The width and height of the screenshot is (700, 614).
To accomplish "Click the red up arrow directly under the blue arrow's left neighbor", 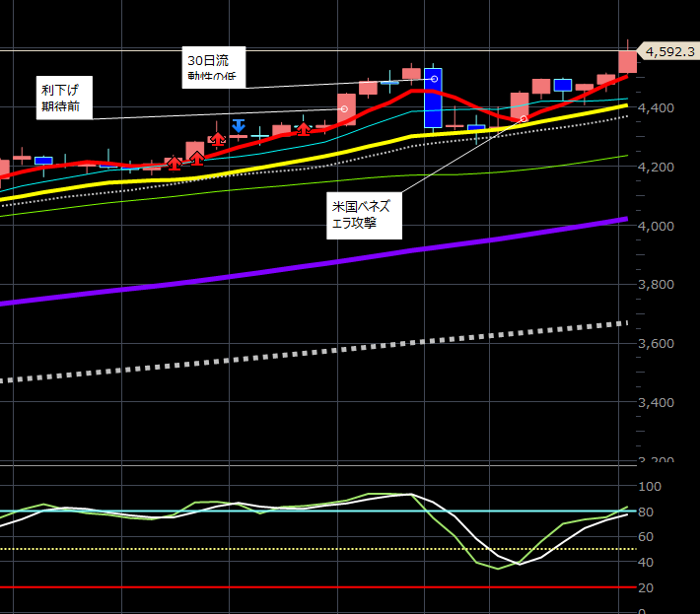I will coord(218,139).
